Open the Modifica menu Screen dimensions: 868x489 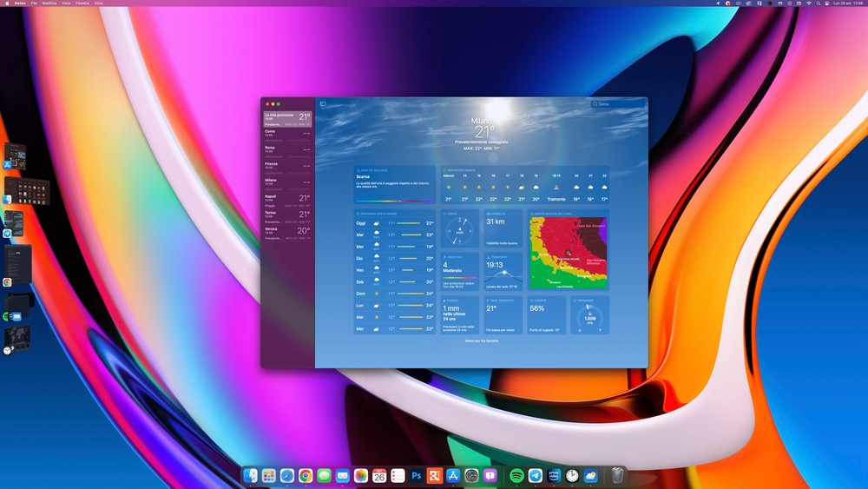(x=49, y=3)
